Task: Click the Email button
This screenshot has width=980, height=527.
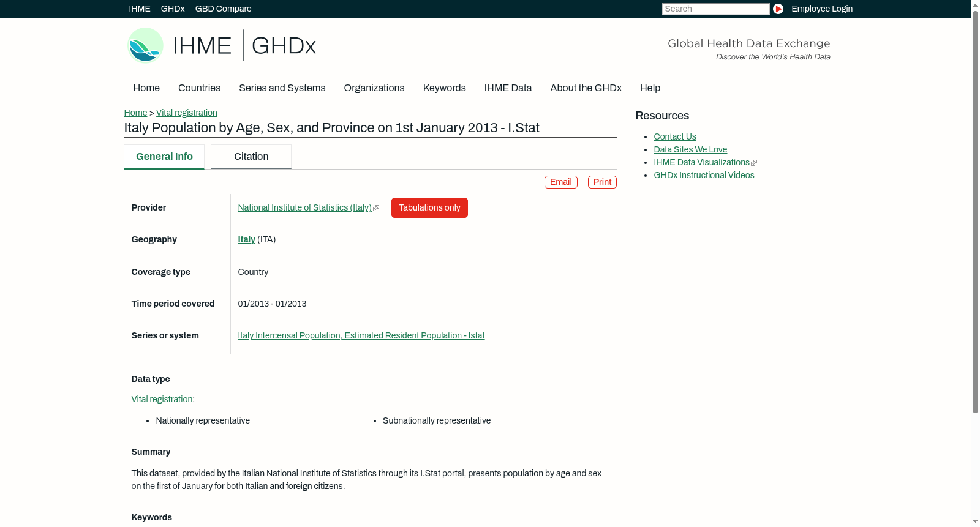Action: coord(561,182)
